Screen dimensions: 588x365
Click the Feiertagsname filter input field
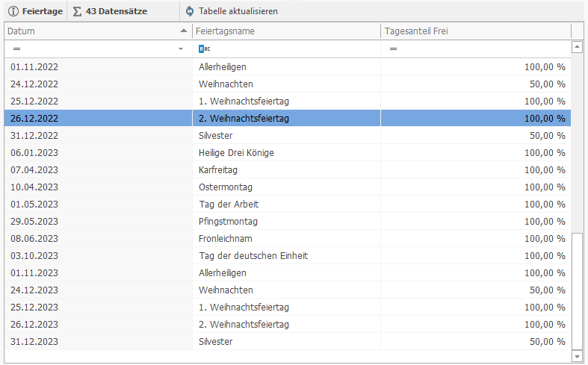(x=286, y=49)
